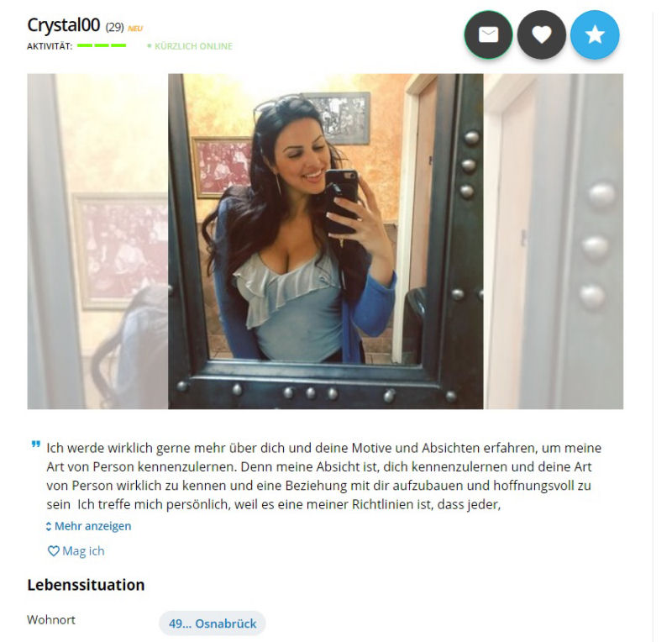672x642 pixels.
Task: Click the envelope message icon
Action: point(488,34)
